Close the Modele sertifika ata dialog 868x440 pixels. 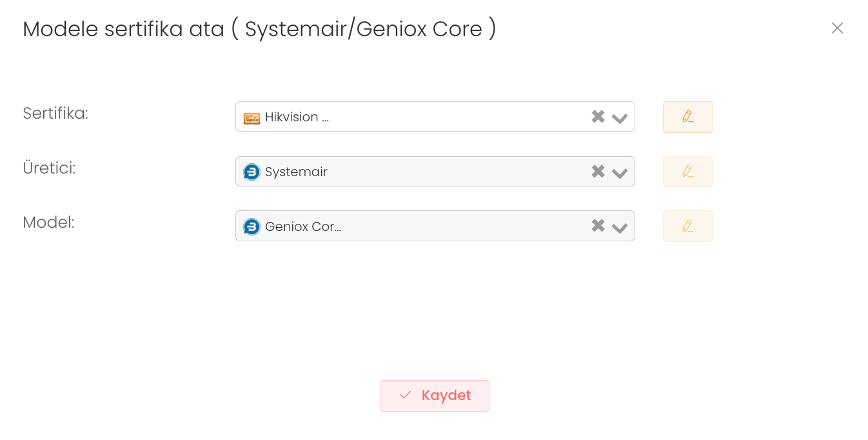tap(837, 28)
